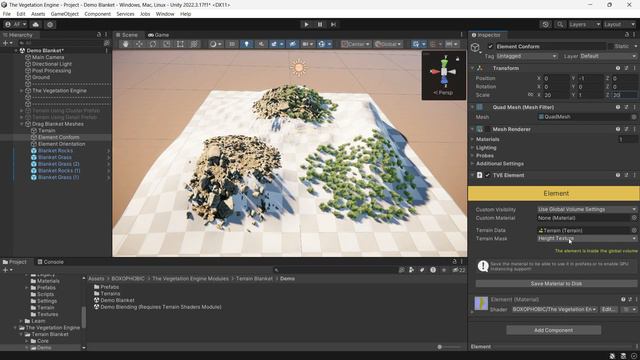Collapse Drag Blanket Meshes in Hierarchy
The image size is (640, 360).
coord(22,124)
